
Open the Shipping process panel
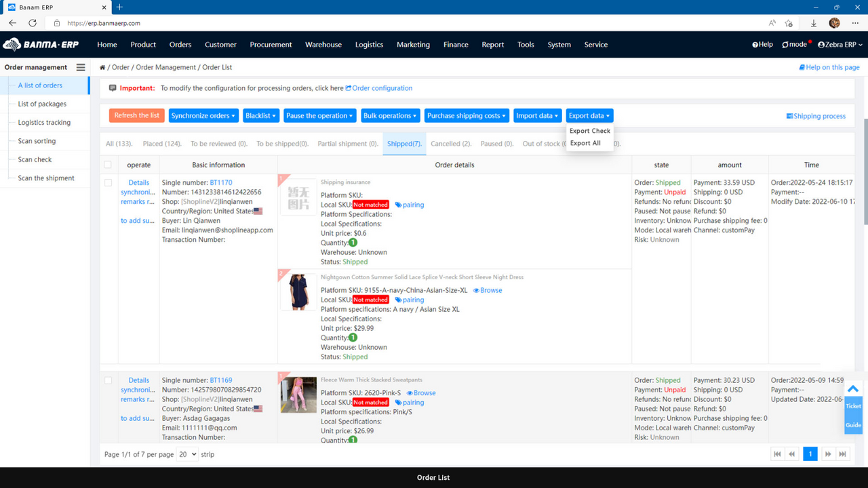point(816,115)
